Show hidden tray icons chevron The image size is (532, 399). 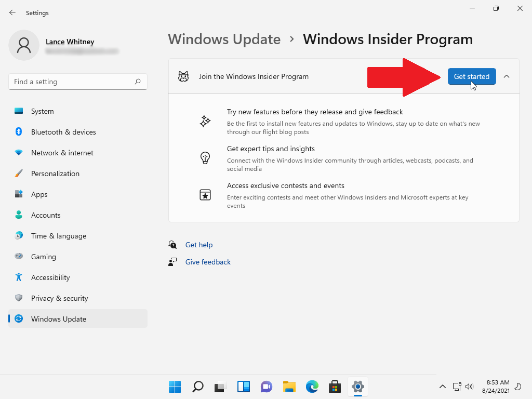pyautogui.click(x=443, y=387)
